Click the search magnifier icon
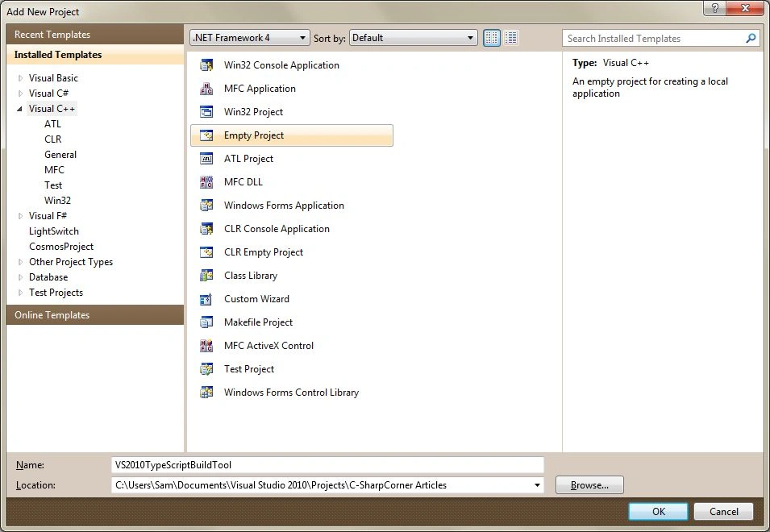Screen dimensions: 770x532 coord(751,38)
